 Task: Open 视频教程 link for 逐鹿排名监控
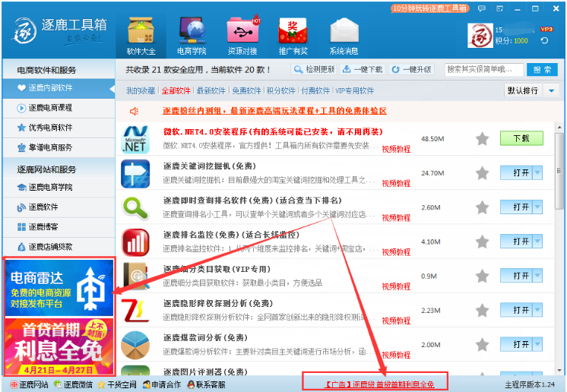coord(396,252)
